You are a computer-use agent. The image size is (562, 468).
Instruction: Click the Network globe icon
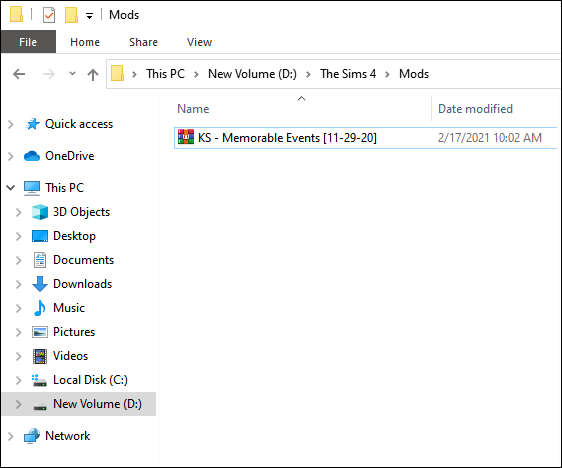[x=32, y=436]
